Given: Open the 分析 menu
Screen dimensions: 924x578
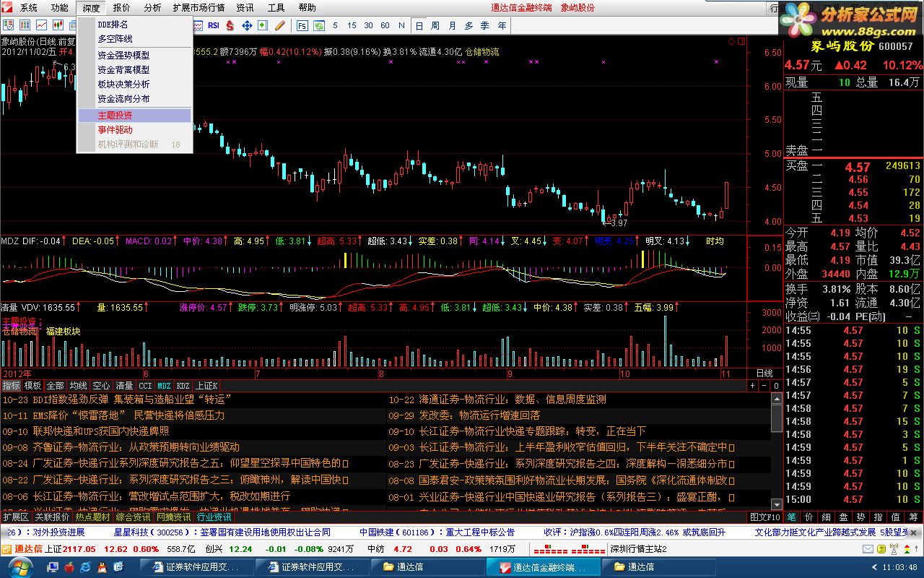Looking at the screenshot, I should tap(152, 8).
